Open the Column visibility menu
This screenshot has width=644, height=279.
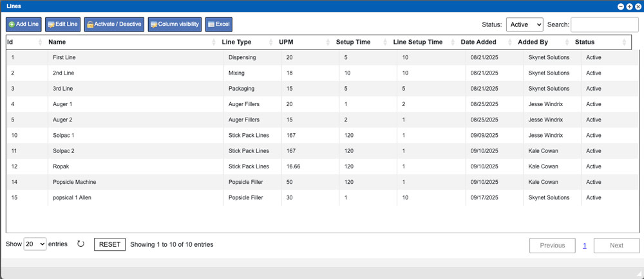pyautogui.click(x=175, y=24)
